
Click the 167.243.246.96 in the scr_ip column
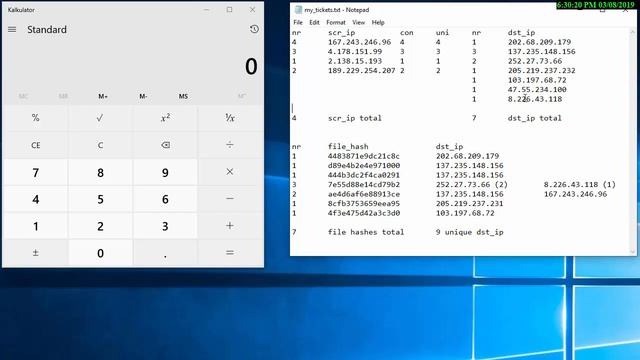[359, 42]
